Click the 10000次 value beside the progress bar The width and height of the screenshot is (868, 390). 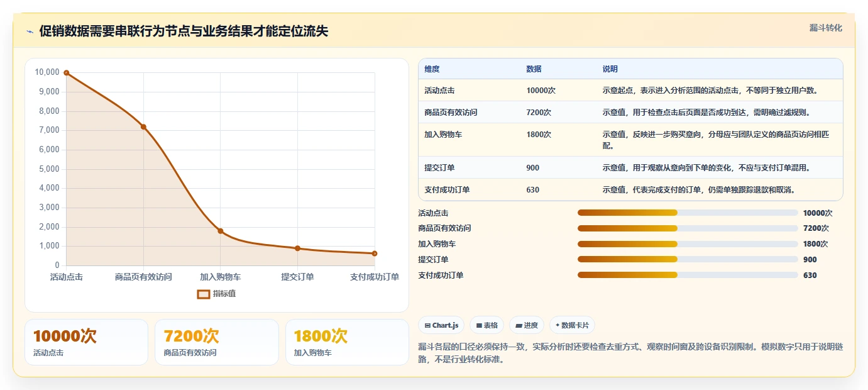coord(818,213)
